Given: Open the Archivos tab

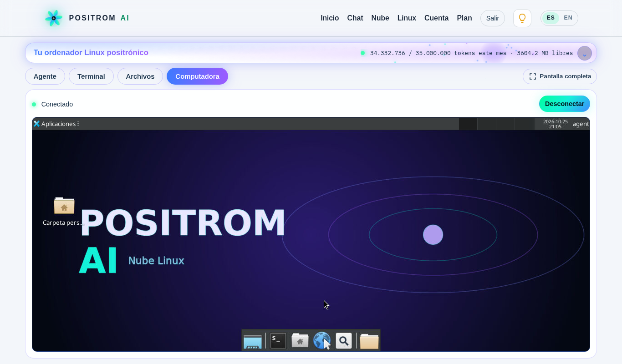Looking at the screenshot, I should (140, 76).
